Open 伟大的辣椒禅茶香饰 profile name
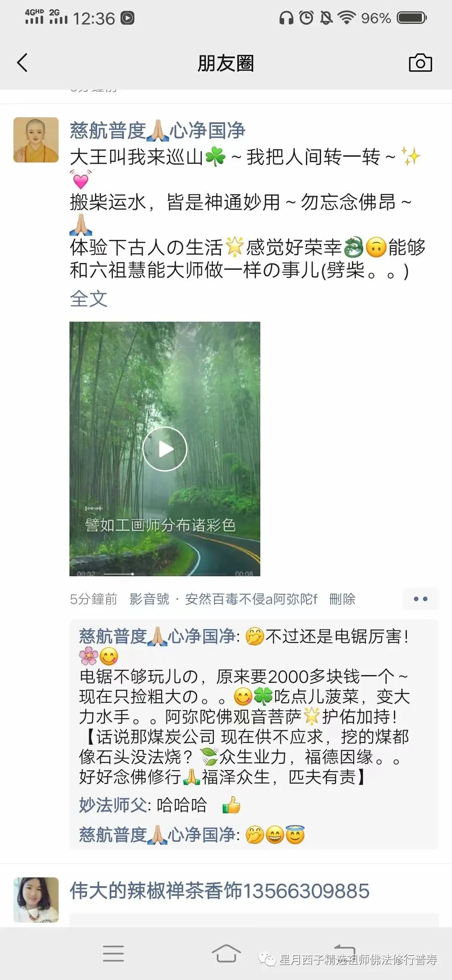Viewport: 452px width, 980px height. pos(219,891)
